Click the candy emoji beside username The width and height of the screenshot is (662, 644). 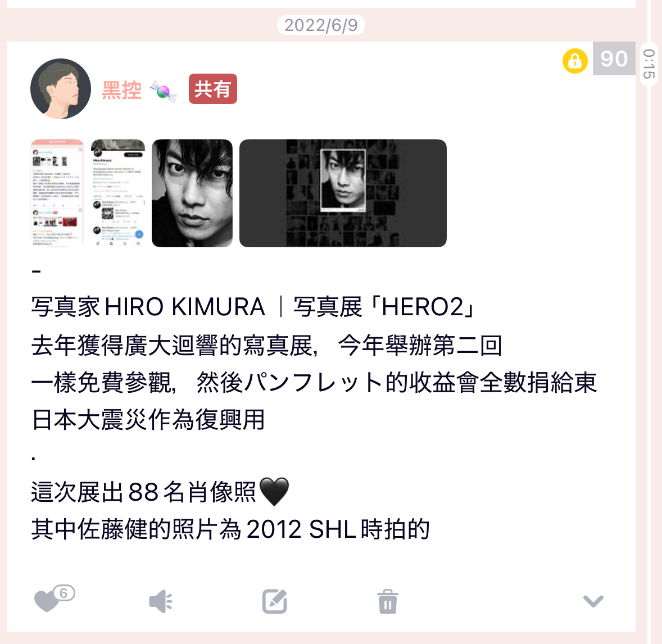164,91
